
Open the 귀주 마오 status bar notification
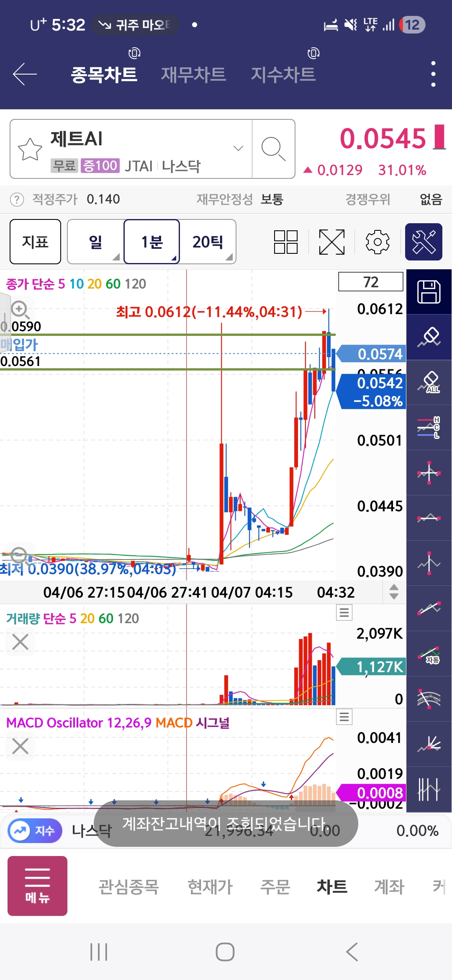pyautogui.click(x=135, y=25)
